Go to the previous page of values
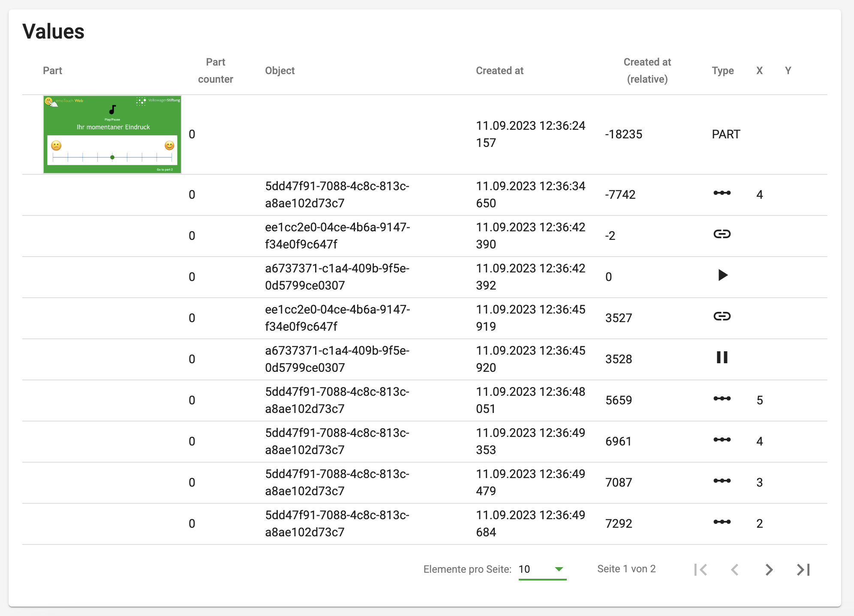 click(735, 569)
